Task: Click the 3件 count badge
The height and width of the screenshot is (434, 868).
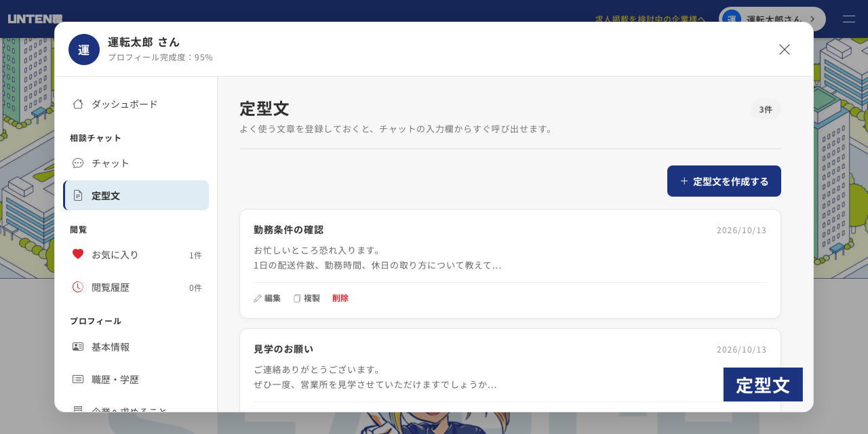Action: (766, 109)
